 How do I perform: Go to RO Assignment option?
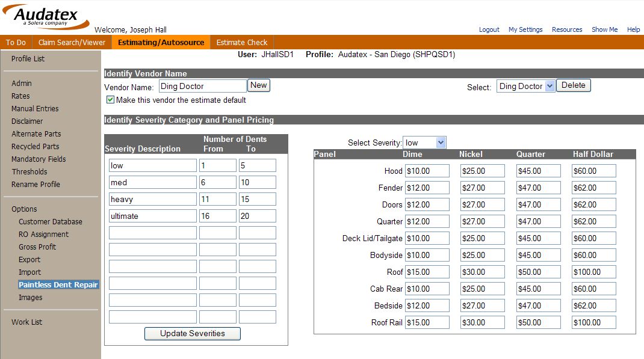pos(43,235)
